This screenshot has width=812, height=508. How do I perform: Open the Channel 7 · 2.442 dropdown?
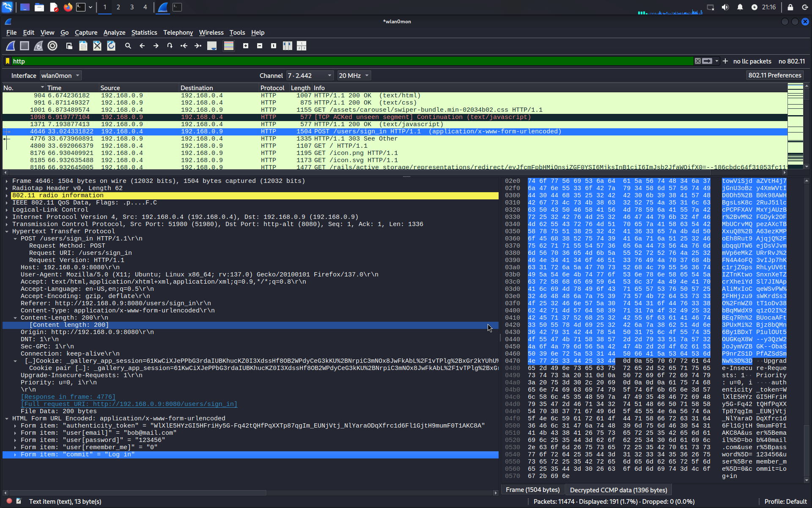tap(310, 76)
